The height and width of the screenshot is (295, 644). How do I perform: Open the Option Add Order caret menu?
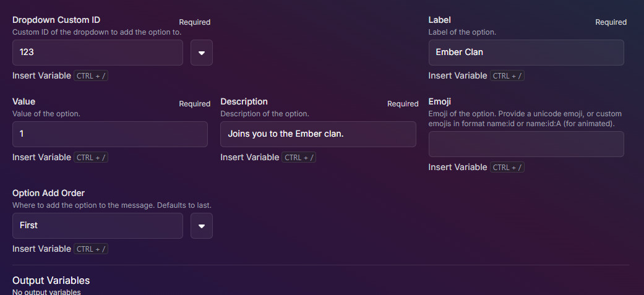[202, 226]
